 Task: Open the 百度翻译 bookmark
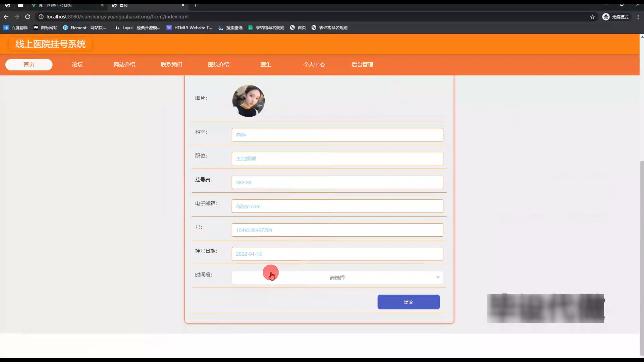pyautogui.click(x=16, y=28)
